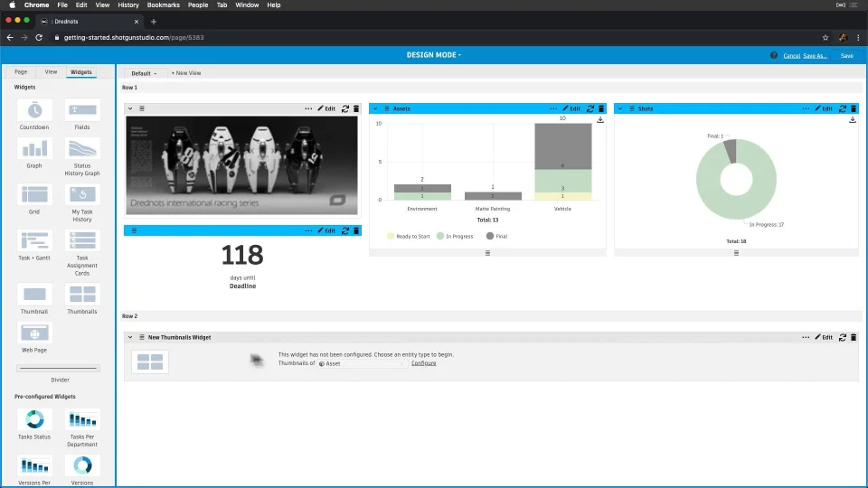Image resolution: width=868 pixels, height=488 pixels.
Task: Select the Task + Gantt widget icon
Action: (x=34, y=240)
